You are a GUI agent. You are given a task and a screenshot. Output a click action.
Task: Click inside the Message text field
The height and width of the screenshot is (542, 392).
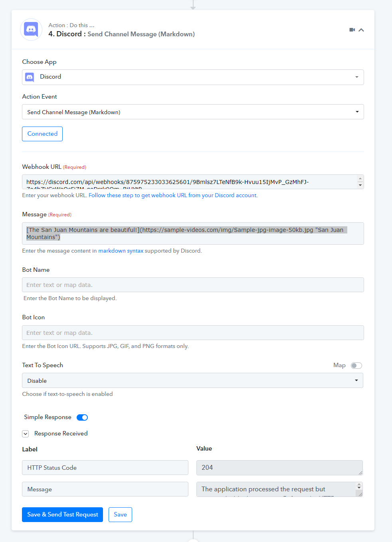point(193,233)
